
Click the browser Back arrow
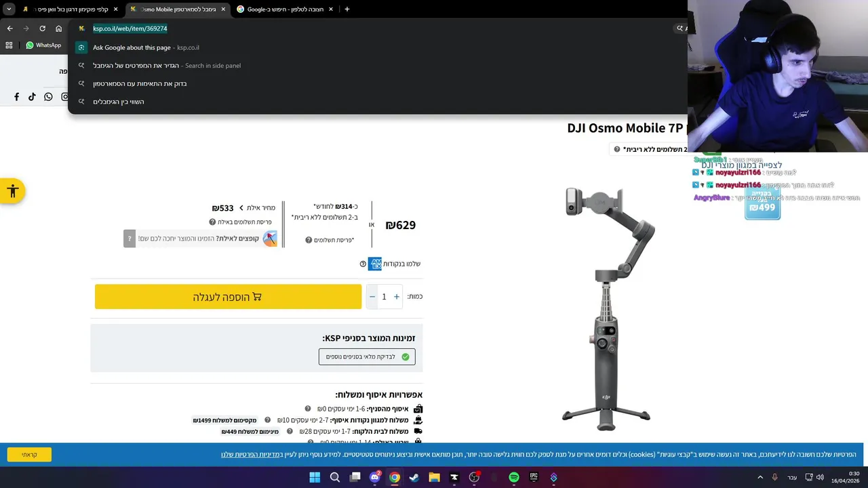9,28
